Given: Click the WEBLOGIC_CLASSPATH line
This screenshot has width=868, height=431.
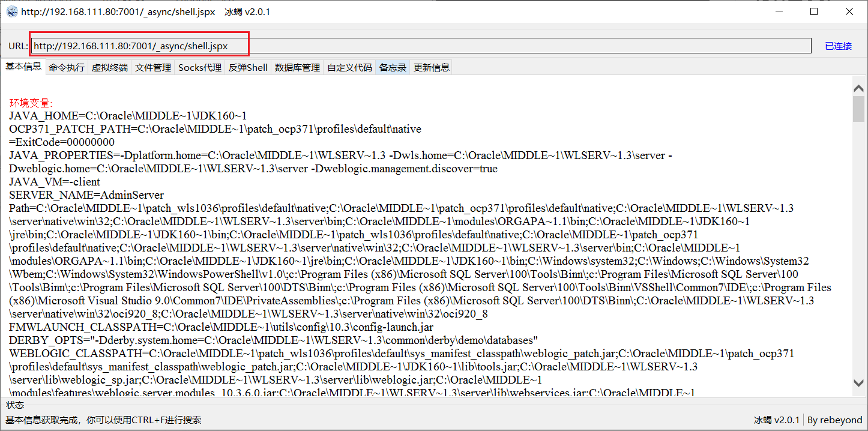Looking at the screenshot, I should pos(402,373).
